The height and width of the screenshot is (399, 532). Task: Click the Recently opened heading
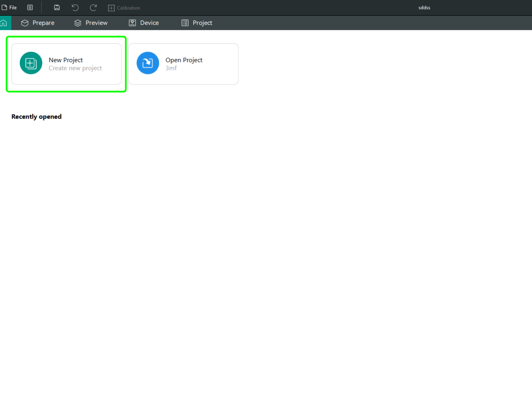[x=37, y=117]
